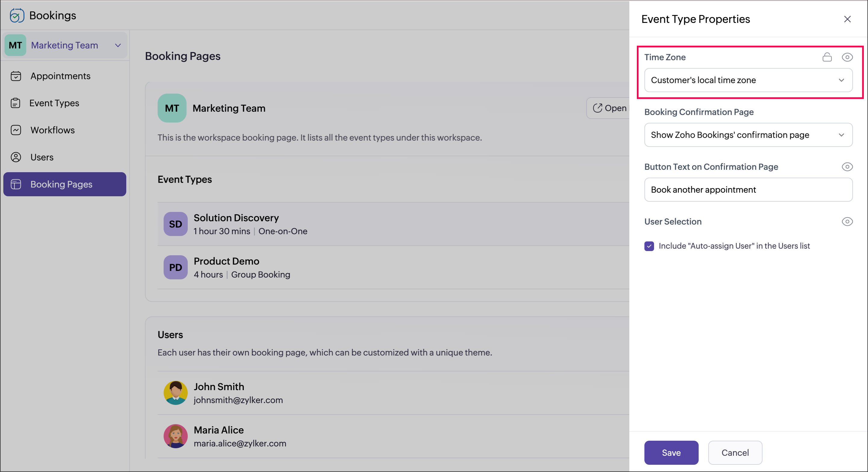Screen dimensions: 868x472
Task: Open Workflows from the sidebar
Action: [52, 130]
